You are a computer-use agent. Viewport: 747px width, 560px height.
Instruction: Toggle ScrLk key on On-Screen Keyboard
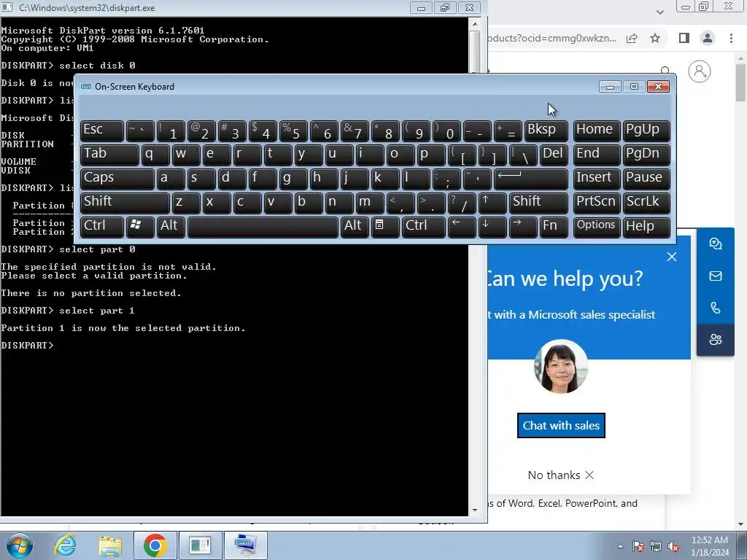[x=646, y=203]
